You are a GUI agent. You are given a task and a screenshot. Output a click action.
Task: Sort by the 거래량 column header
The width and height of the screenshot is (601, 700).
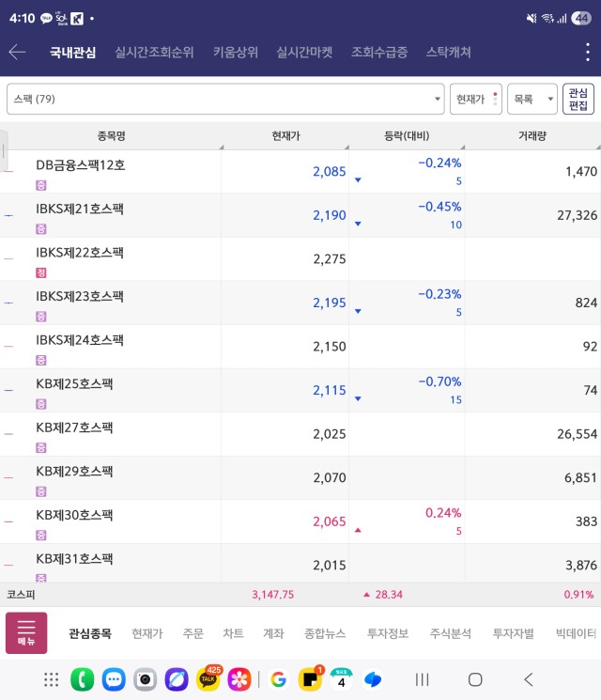click(532, 135)
